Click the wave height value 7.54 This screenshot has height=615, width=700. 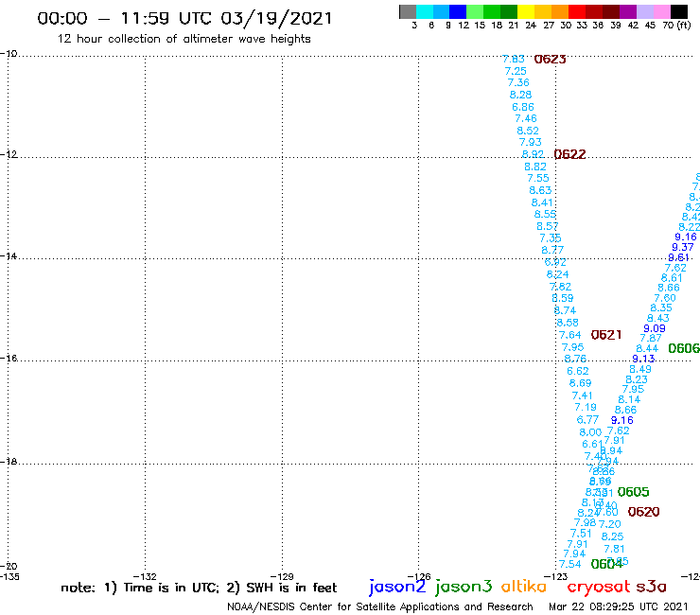click(570, 565)
